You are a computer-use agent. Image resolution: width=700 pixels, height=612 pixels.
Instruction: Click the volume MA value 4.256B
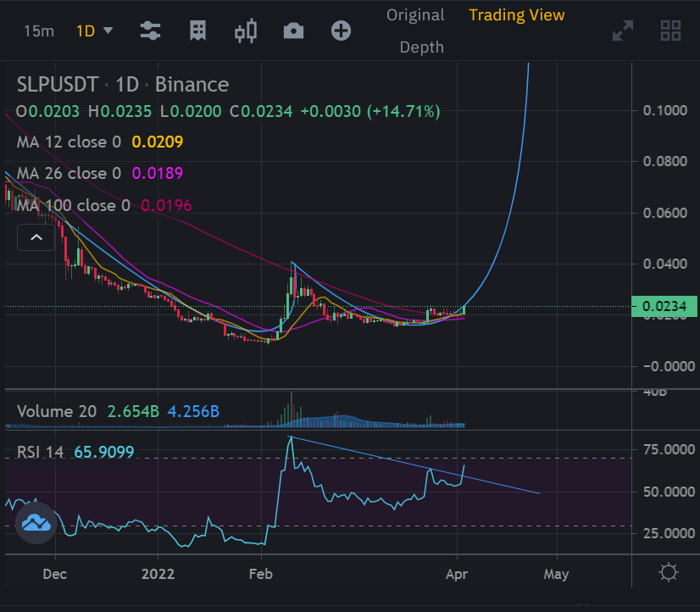(x=193, y=411)
